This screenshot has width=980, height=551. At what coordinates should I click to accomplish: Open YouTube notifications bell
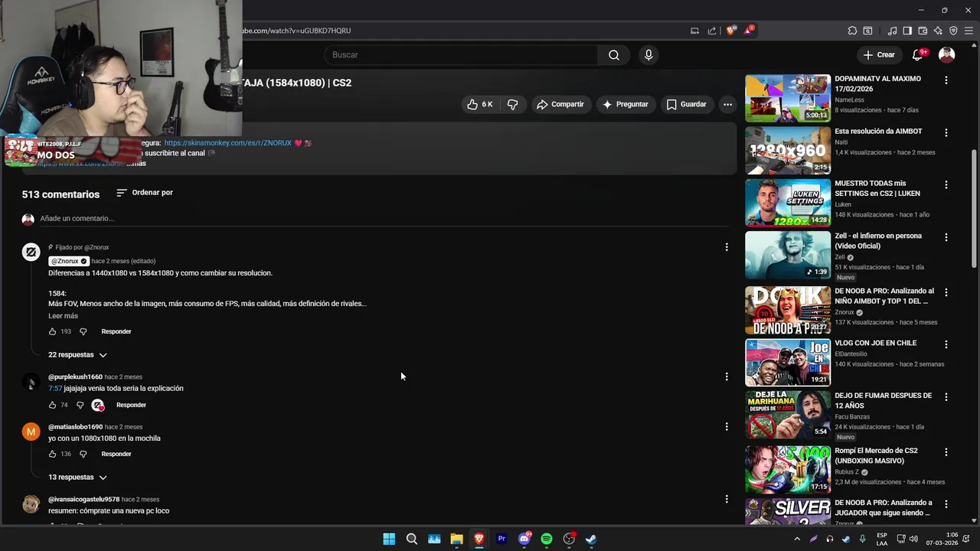[917, 55]
